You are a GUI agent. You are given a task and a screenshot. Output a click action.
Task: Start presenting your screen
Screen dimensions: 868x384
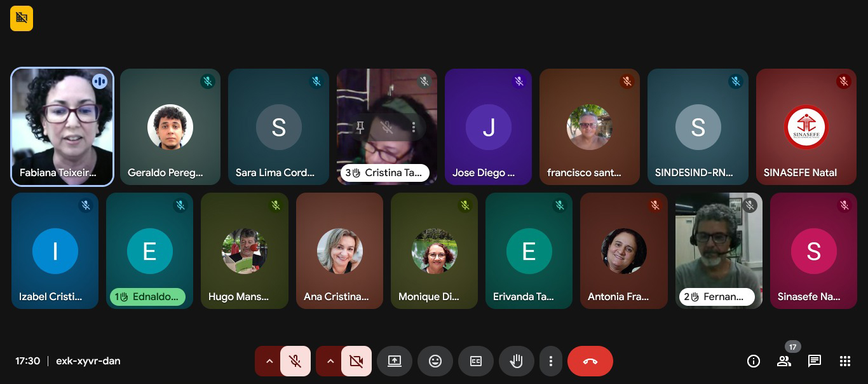(x=395, y=361)
